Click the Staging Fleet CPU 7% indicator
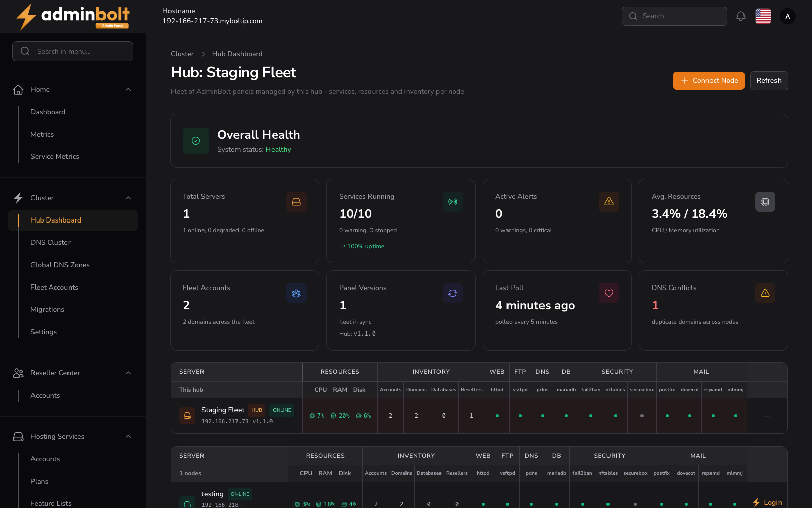812x508 pixels. click(317, 416)
